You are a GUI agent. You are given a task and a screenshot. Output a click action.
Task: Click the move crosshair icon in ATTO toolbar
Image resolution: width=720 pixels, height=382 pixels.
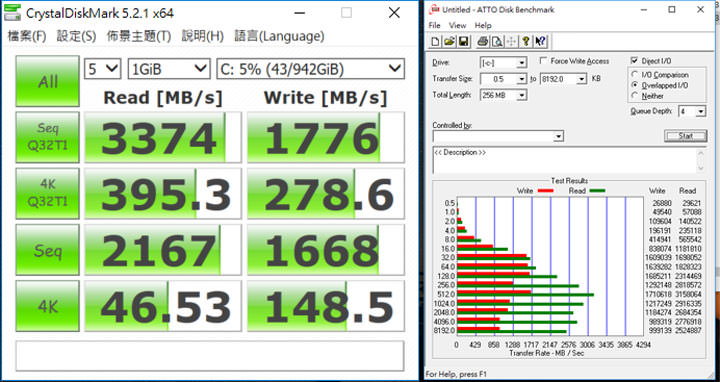(x=511, y=42)
